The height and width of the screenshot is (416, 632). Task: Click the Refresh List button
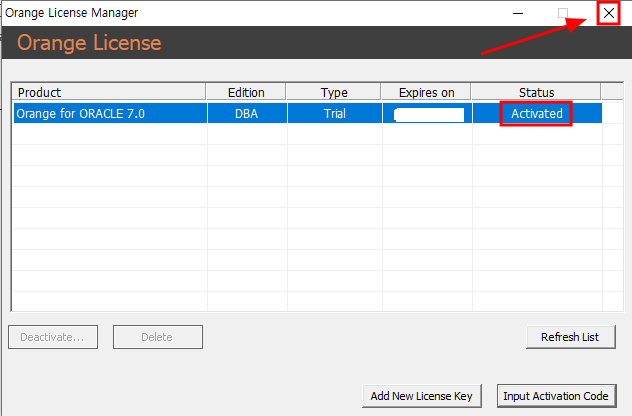click(570, 337)
